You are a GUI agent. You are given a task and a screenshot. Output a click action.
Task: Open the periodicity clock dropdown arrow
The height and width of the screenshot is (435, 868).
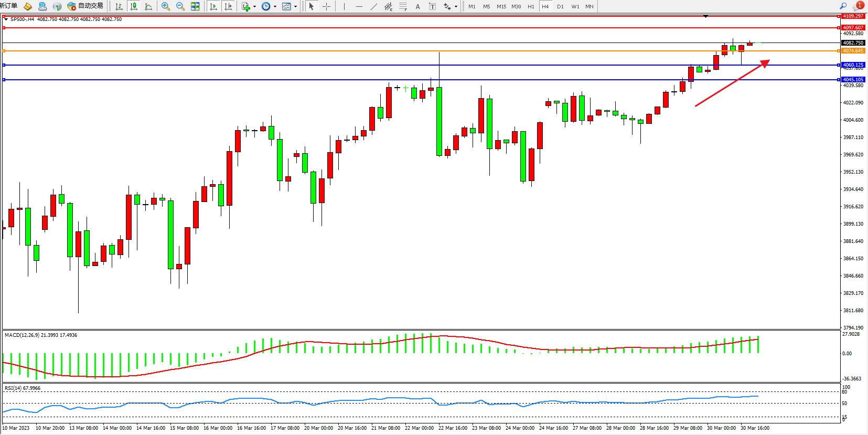(x=275, y=7)
